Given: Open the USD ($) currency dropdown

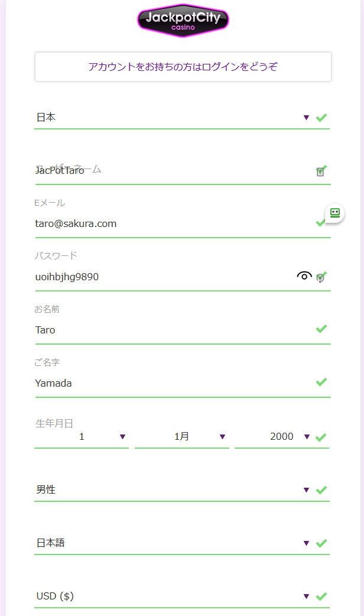Looking at the screenshot, I should pyautogui.click(x=182, y=596).
